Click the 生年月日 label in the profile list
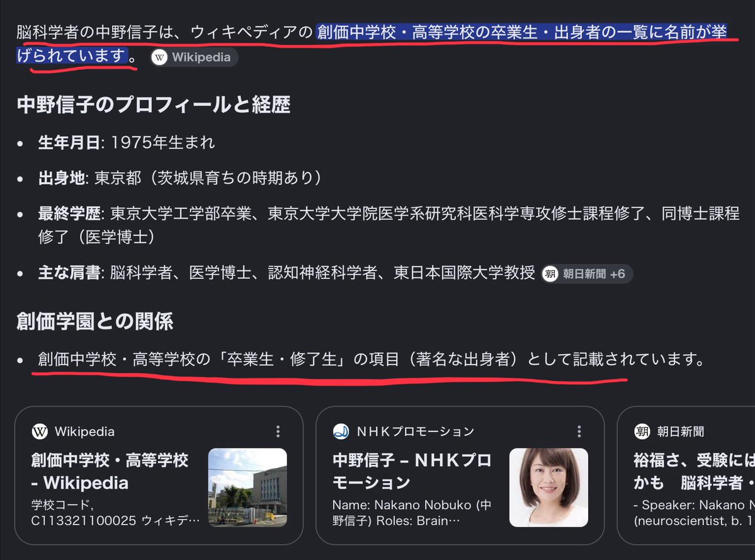Image resolution: width=755 pixels, height=560 pixels. click(x=69, y=142)
